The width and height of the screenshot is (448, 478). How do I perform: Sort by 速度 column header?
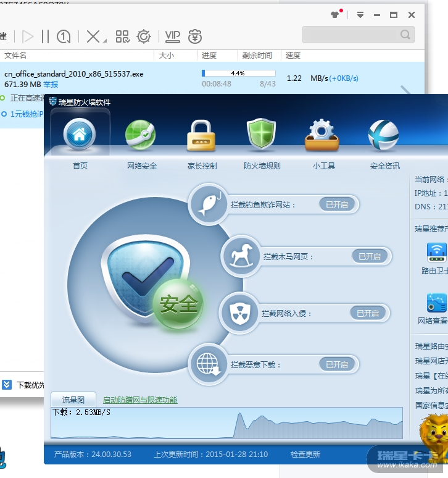pyautogui.click(x=292, y=56)
